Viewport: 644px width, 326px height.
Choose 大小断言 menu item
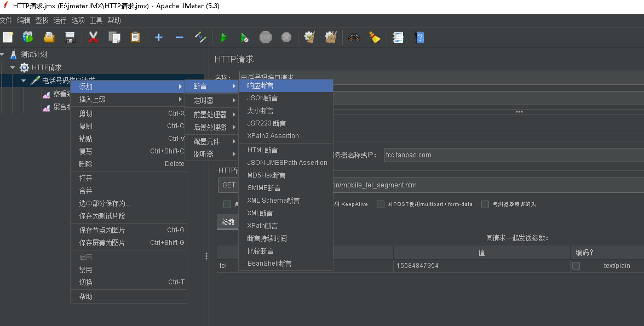[285, 111]
